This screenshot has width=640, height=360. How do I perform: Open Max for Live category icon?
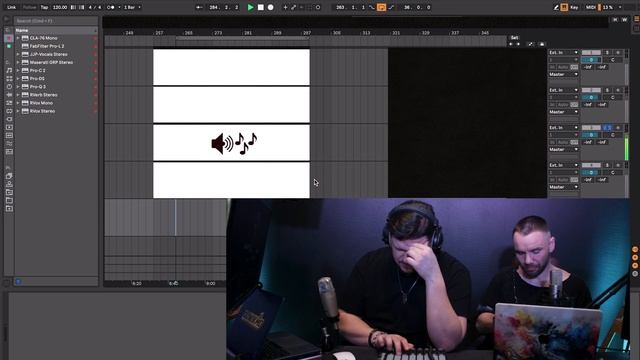point(9,111)
